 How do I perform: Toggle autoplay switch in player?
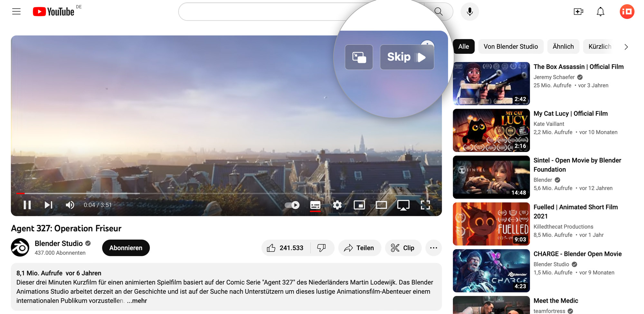pos(292,205)
